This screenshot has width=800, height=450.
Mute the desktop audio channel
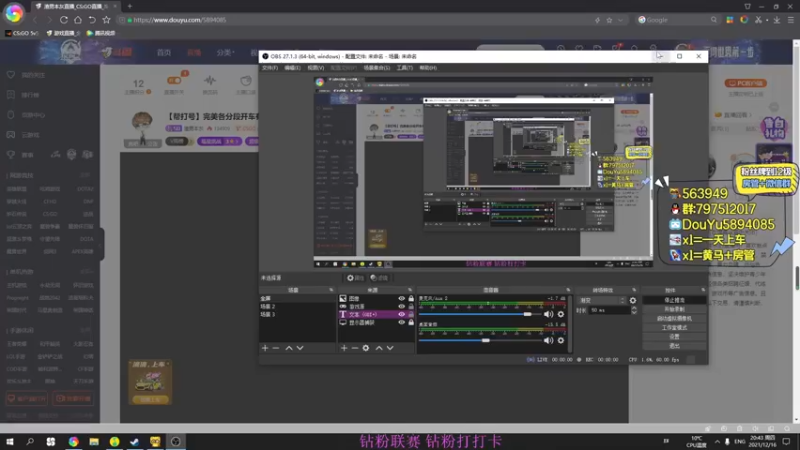(x=548, y=340)
